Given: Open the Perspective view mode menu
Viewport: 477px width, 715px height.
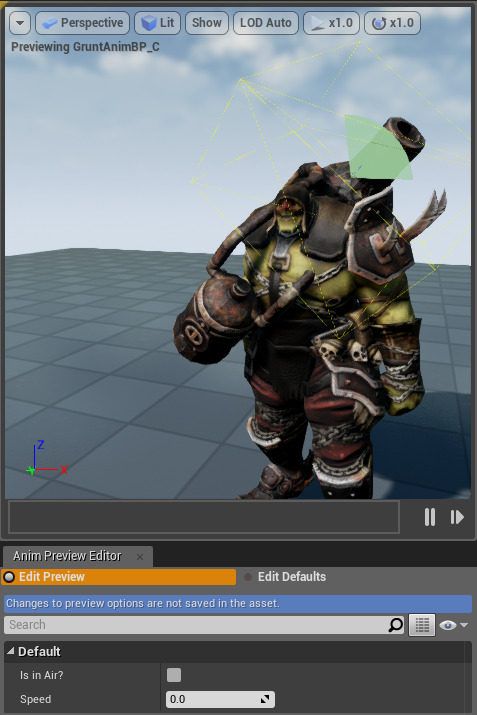Looking at the screenshot, I should point(83,23).
